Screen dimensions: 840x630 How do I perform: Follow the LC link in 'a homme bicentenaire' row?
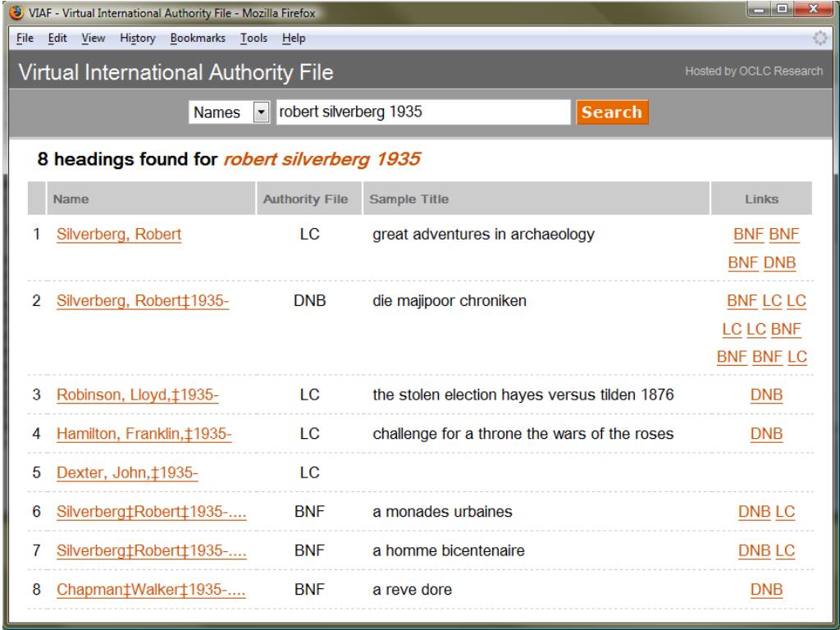point(785,551)
